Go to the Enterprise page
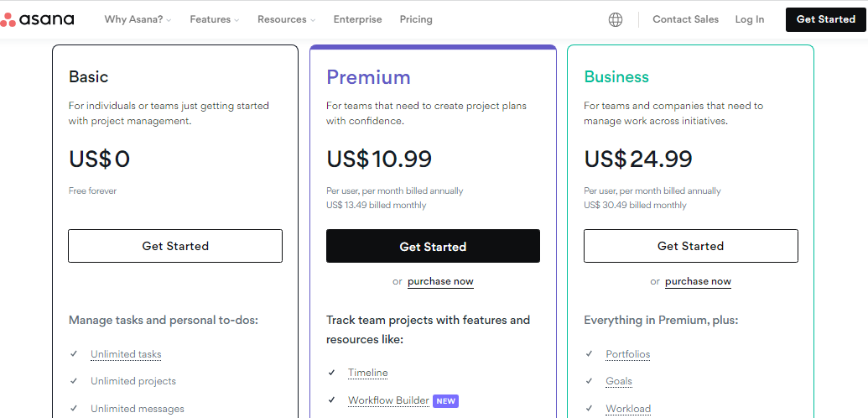 point(357,19)
